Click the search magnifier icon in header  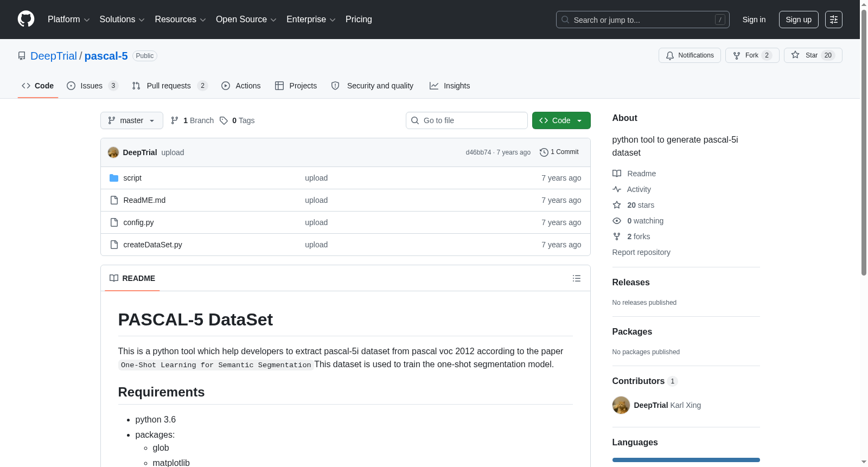coord(565,20)
